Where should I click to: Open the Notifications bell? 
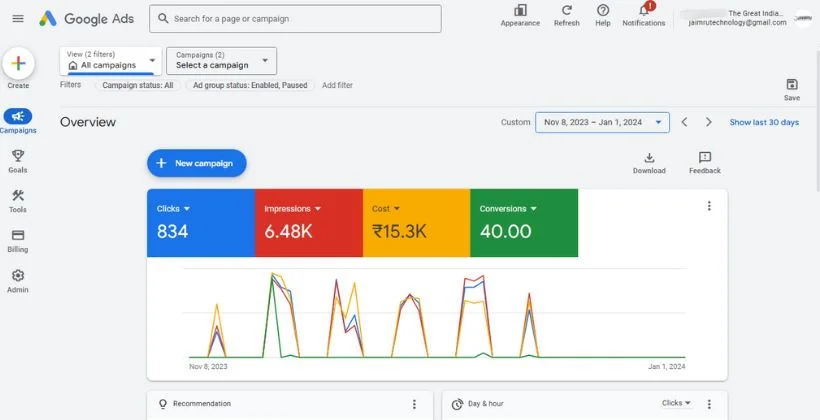pos(643,12)
